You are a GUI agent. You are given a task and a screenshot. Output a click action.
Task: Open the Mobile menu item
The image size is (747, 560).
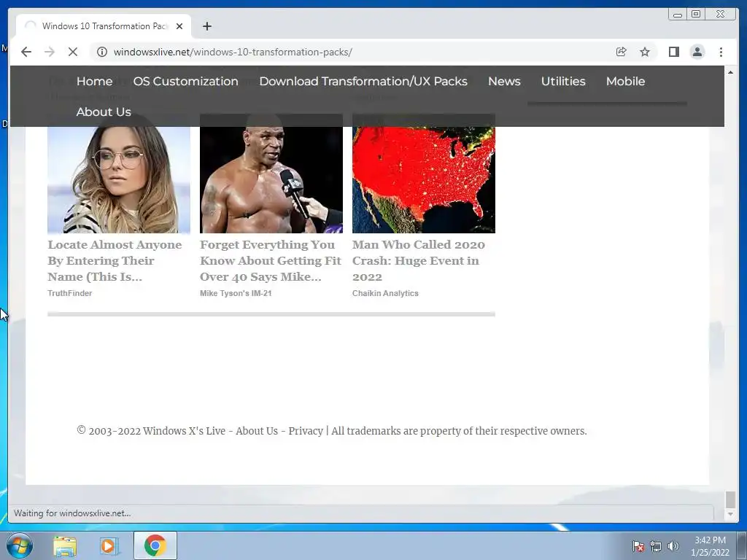[625, 82]
